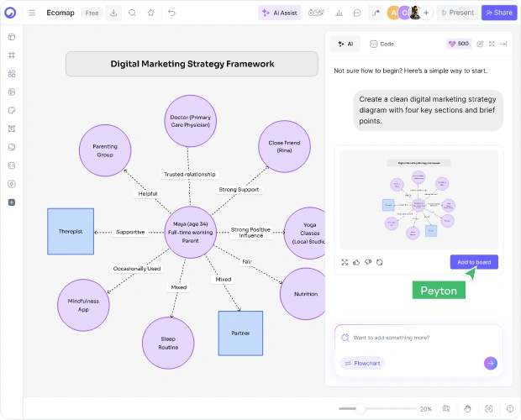The image size is (521, 420).
Task: Toggle the hand pan tool
Action: pyautogui.click(x=467, y=409)
